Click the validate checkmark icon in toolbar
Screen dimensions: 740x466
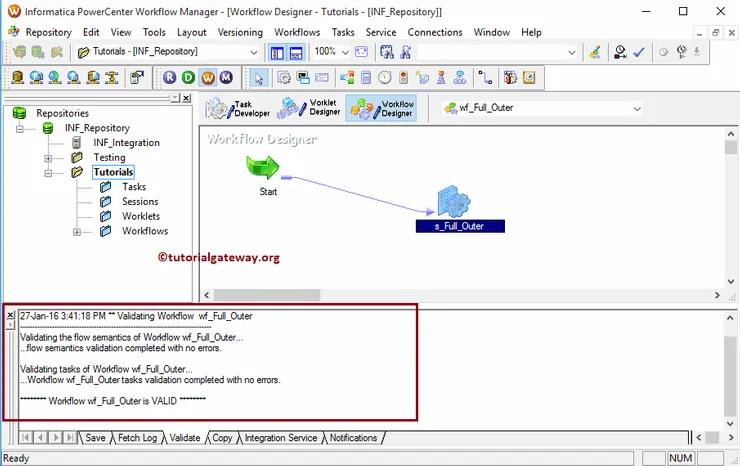639,52
